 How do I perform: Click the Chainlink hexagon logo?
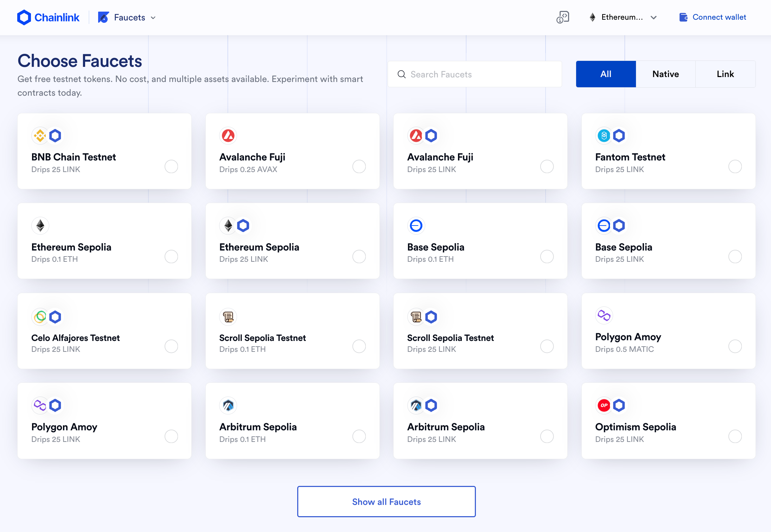pos(24,17)
